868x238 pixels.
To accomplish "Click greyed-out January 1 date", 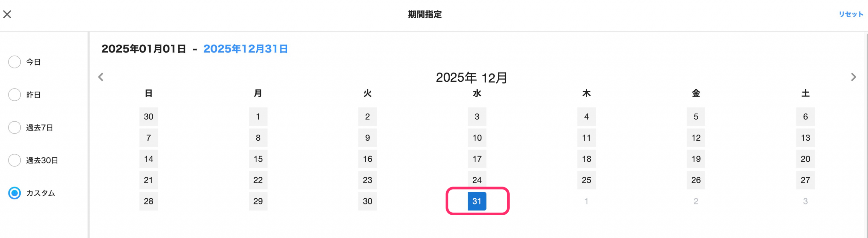I will point(586,201).
